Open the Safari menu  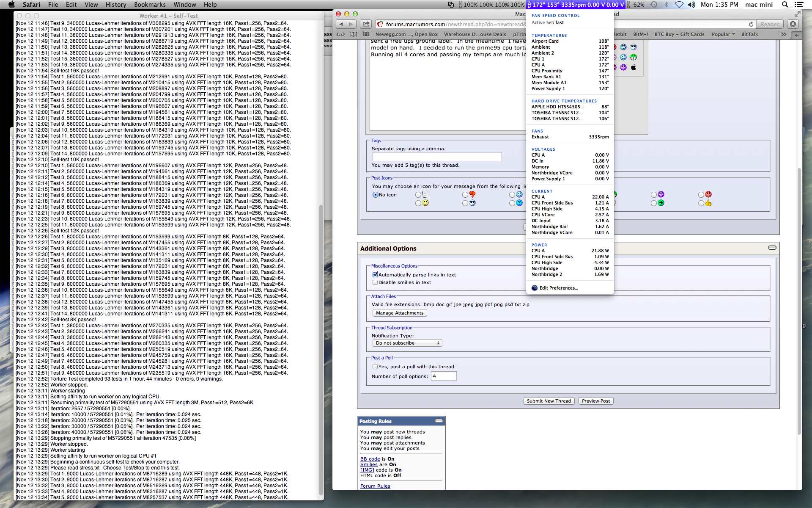(32, 5)
